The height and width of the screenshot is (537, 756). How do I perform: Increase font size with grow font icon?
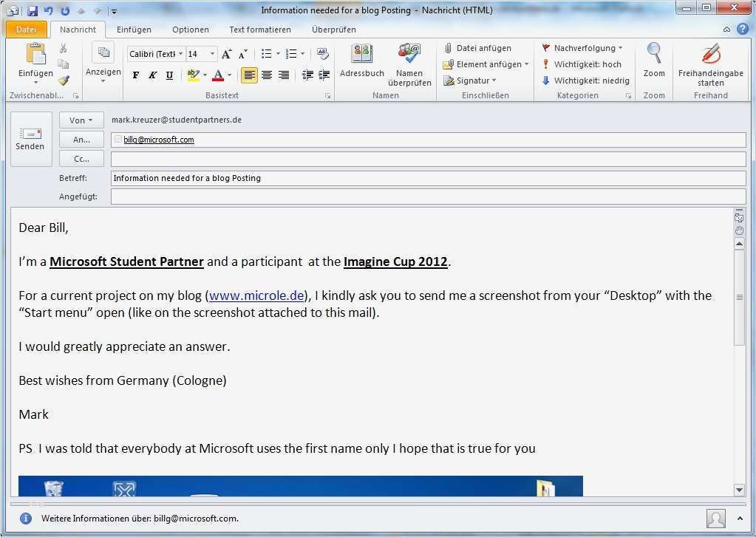[x=226, y=54]
